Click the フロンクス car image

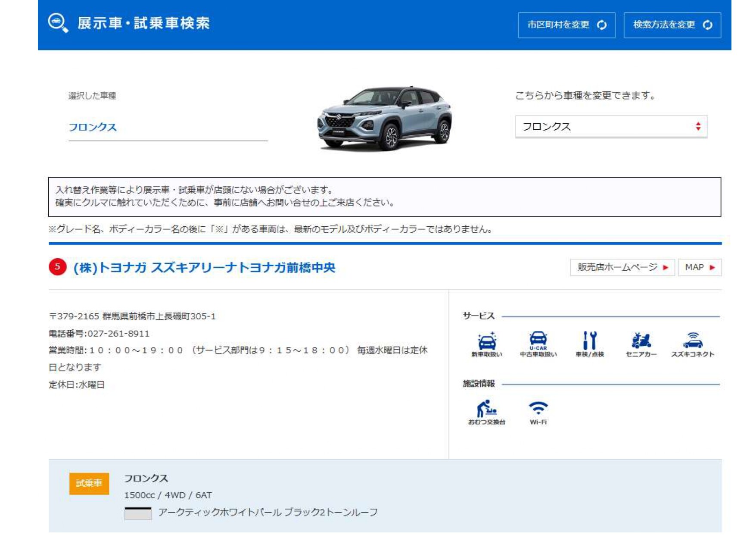385,118
